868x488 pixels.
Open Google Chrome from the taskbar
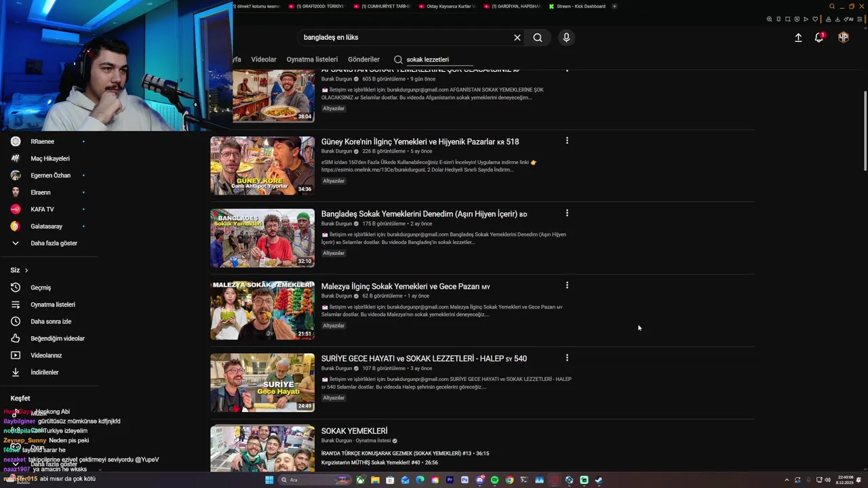(509, 480)
